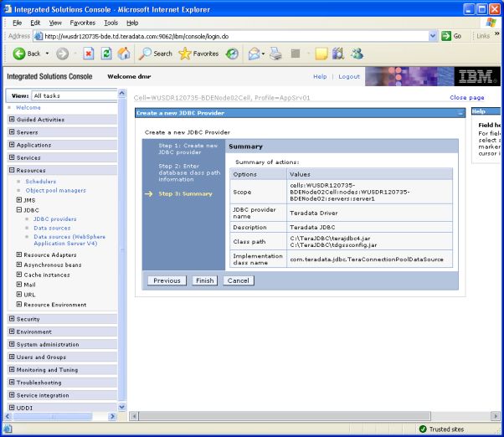Open the address bar dropdown arrow
This screenshot has height=437, width=504.
tap(433, 36)
